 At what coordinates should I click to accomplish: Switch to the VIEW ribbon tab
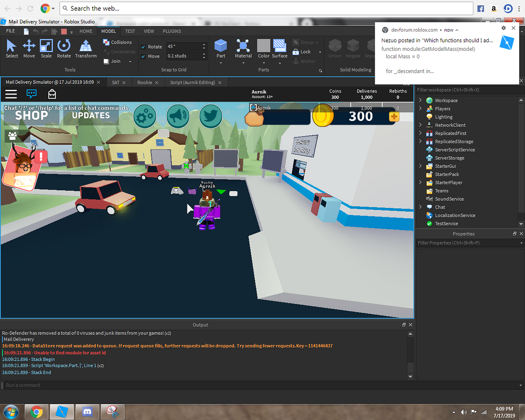point(149,31)
